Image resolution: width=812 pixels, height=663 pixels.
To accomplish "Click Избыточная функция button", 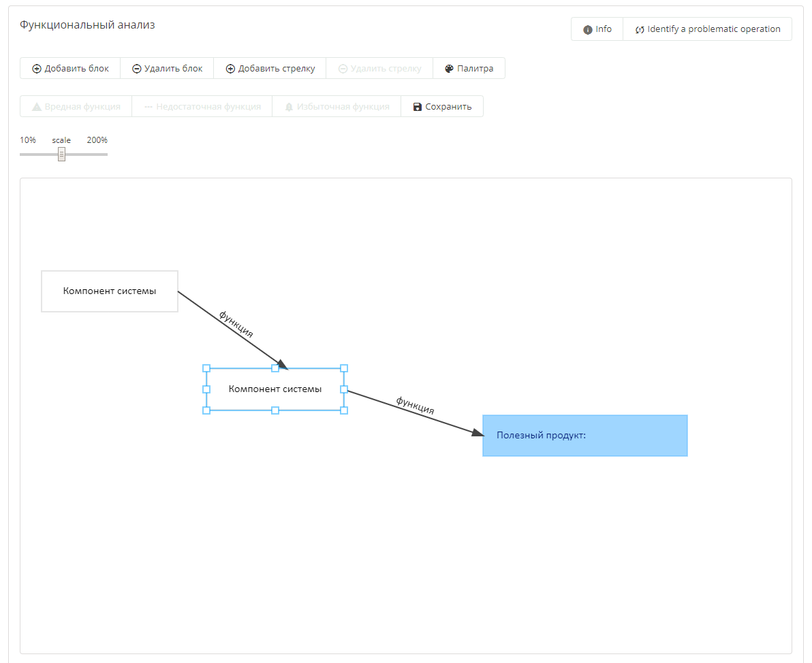I will (337, 107).
